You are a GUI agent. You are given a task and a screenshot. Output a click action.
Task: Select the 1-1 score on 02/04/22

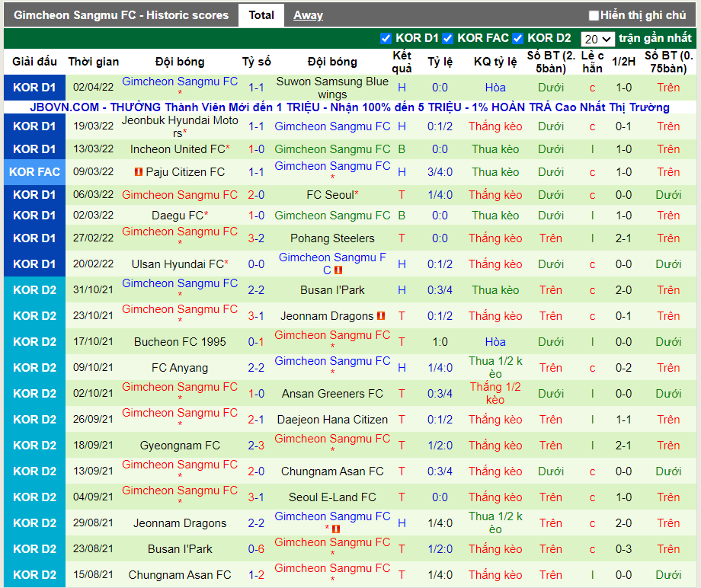(x=256, y=88)
